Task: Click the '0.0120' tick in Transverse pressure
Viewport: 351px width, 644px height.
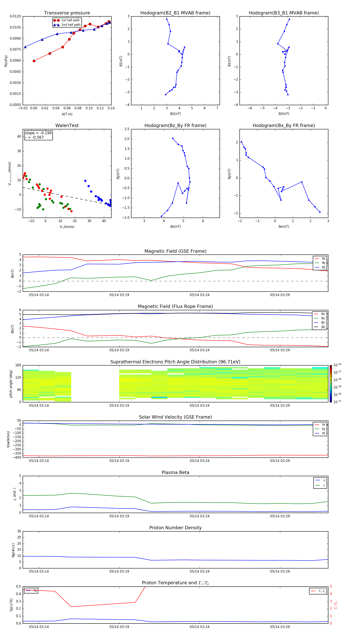Action: coord(15,16)
